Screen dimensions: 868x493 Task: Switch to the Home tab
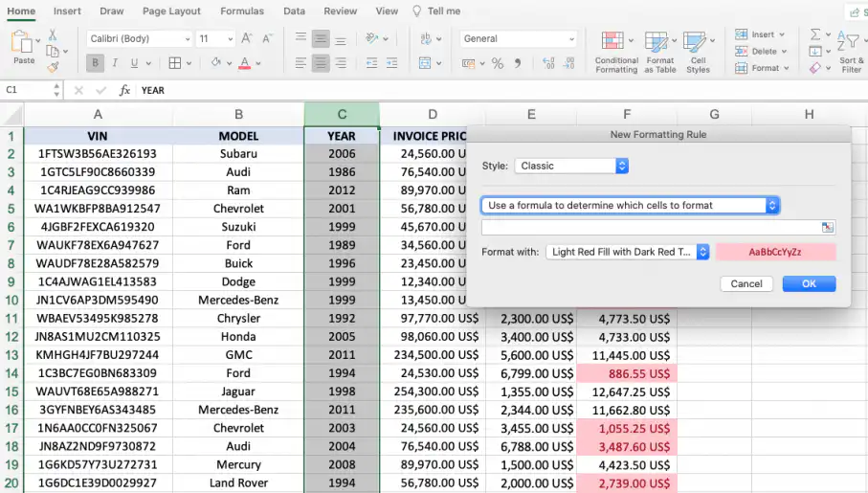(x=21, y=11)
